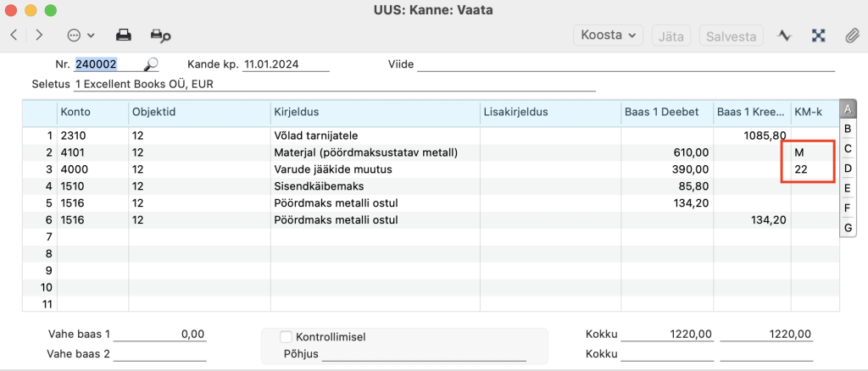Go to the previous record arrow
The width and height of the screenshot is (868, 371).
14,36
